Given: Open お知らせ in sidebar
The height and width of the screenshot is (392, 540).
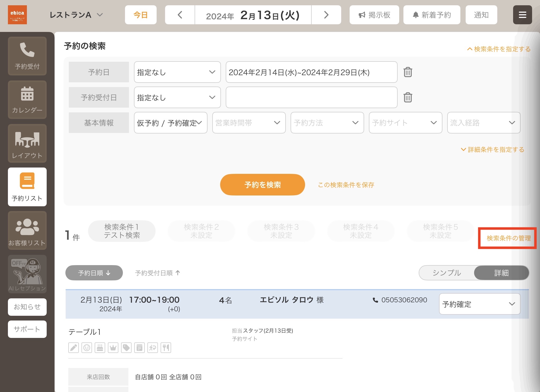Looking at the screenshot, I should point(27,307).
